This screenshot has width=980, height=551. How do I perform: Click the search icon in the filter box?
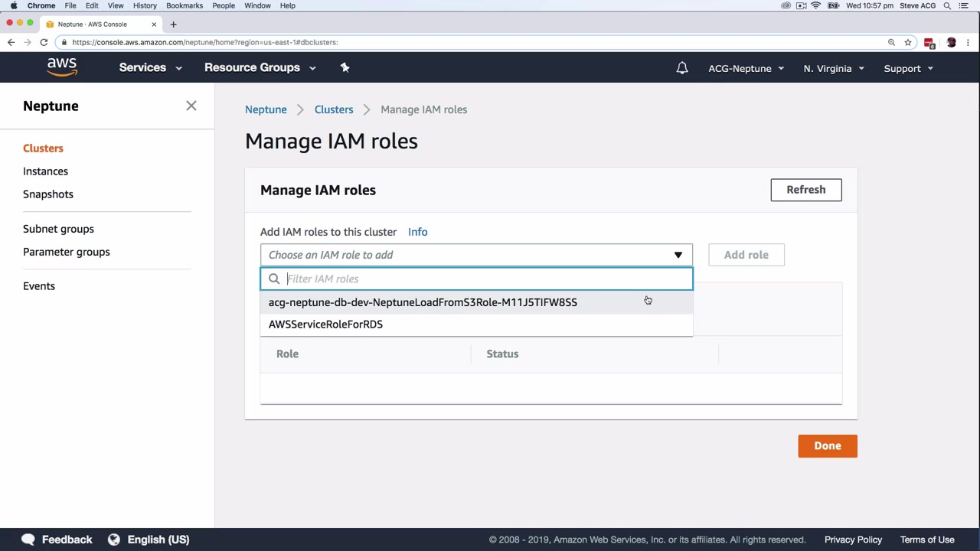274,279
